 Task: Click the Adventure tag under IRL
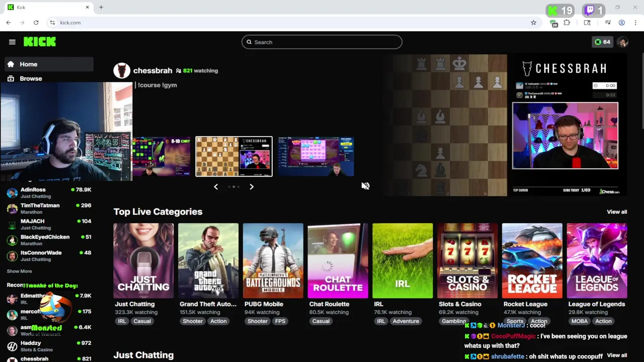click(x=406, y=321)
